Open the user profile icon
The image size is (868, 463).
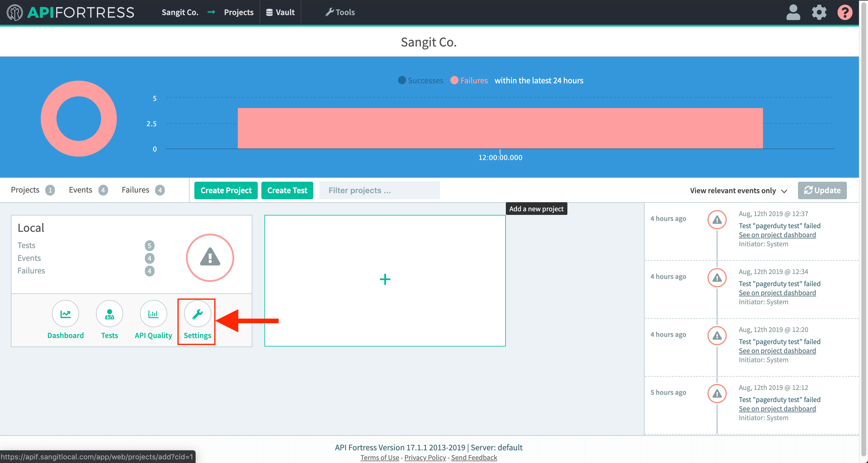793,12
